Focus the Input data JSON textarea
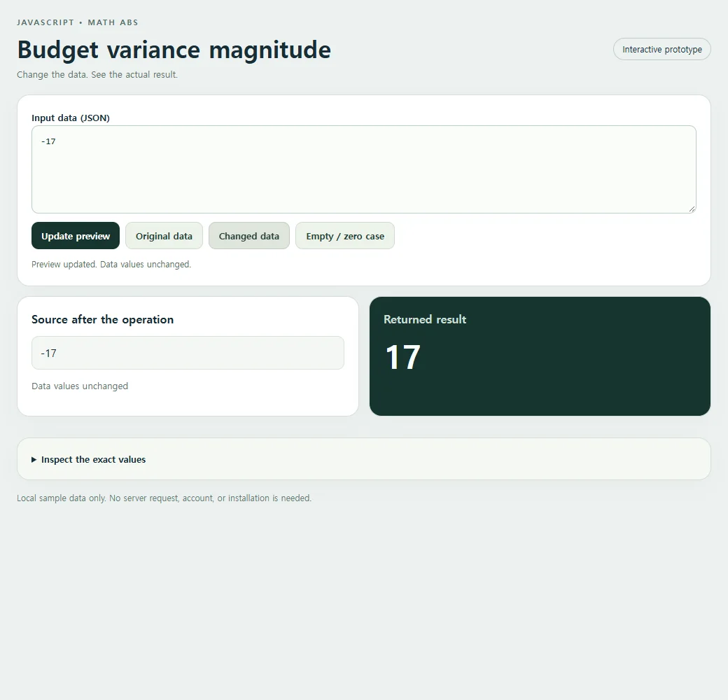 pyautogui.click(x=363, y=169)
